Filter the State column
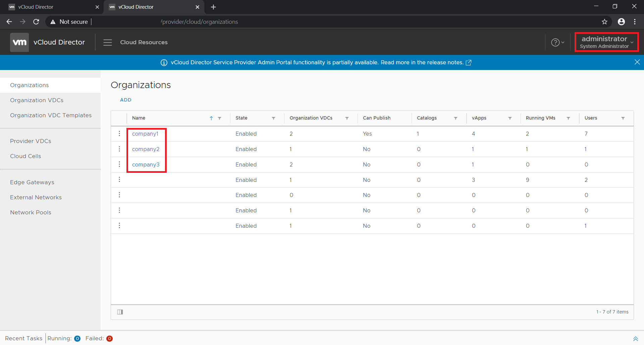The image size is (644, 345). (274, 118)
